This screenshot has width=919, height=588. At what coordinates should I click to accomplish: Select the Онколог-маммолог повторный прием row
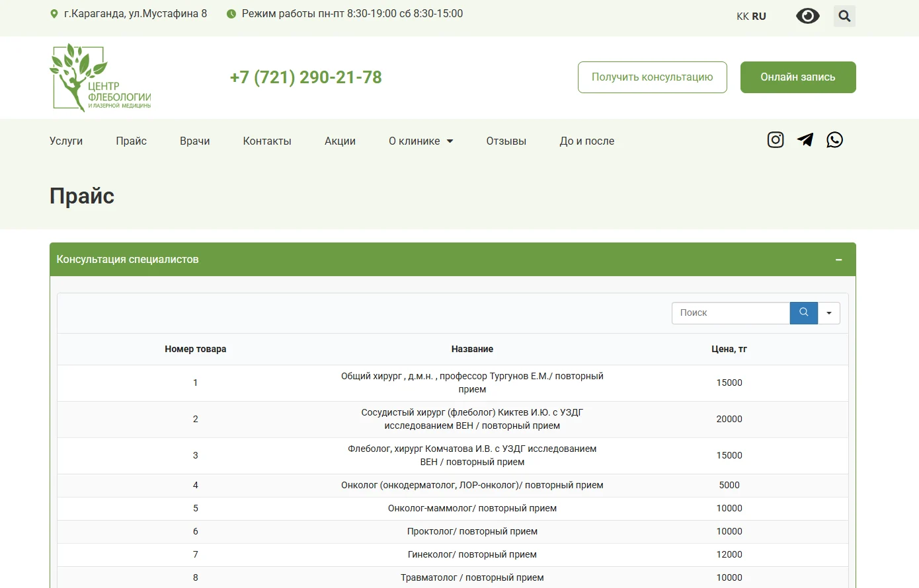click(453, 509)
